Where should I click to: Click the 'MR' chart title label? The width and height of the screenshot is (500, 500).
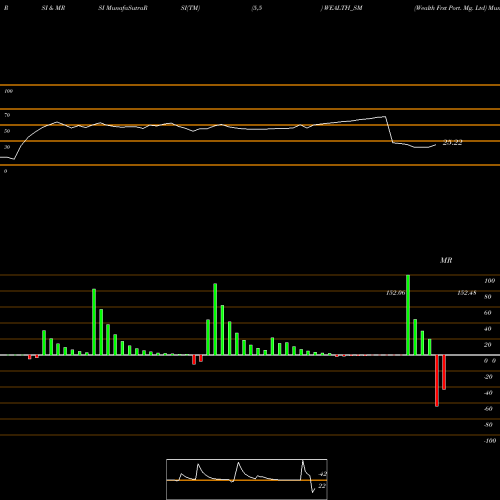446,260
